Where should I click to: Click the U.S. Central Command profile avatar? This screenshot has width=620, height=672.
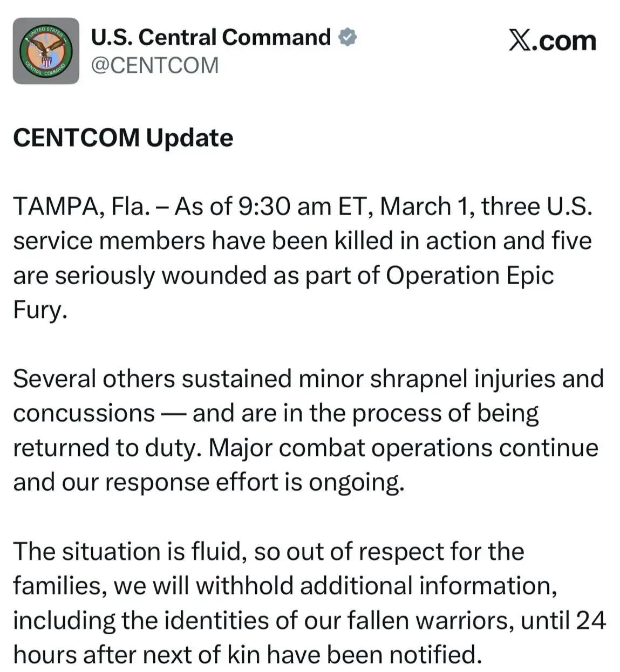point(46,51)
